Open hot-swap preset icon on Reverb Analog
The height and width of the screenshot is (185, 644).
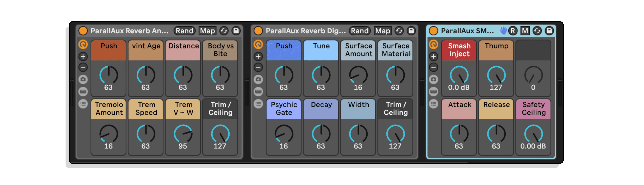(x=224, y=31)
